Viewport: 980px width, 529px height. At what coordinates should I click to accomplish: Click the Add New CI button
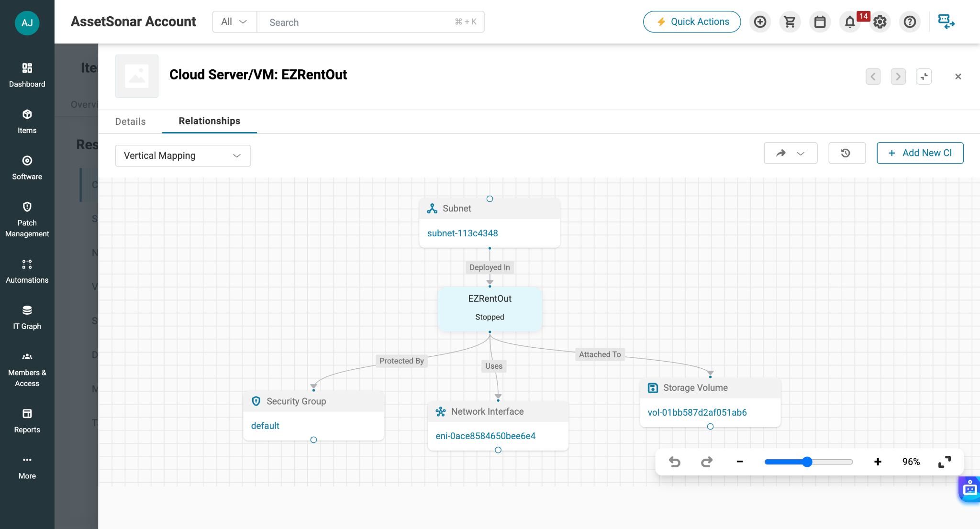pos(920,153)
